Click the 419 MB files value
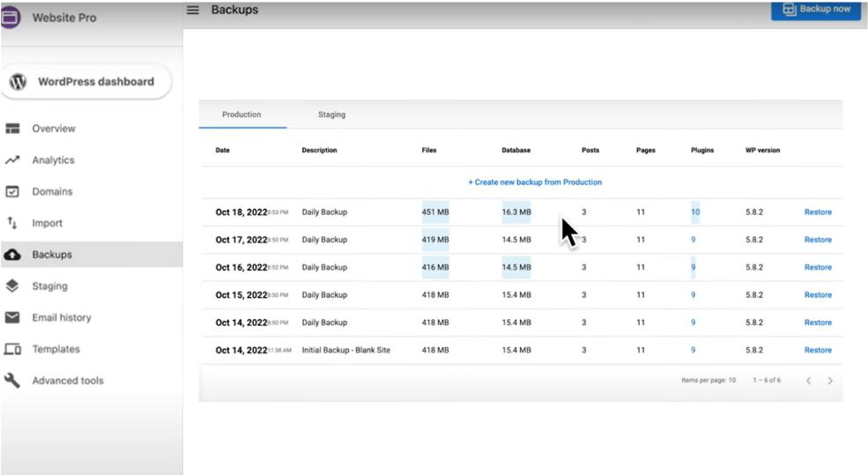This screenshot has height=475, width=868. 435,240
